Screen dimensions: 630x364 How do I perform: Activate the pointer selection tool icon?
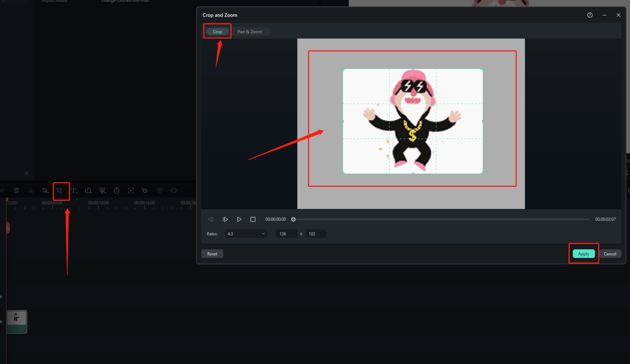click(x=45, y=190)
